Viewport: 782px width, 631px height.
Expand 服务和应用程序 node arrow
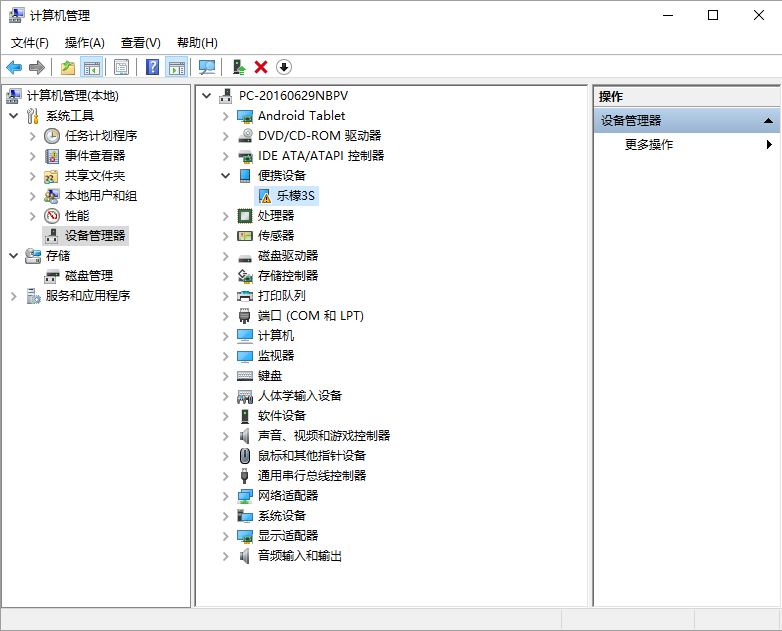[x=14, y=296]
